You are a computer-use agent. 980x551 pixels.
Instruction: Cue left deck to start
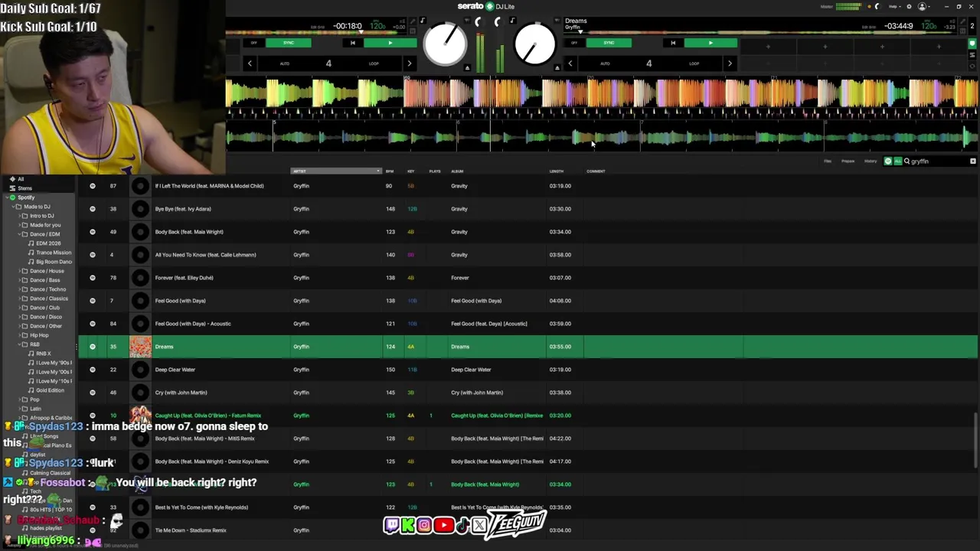[x=352, y=43]
